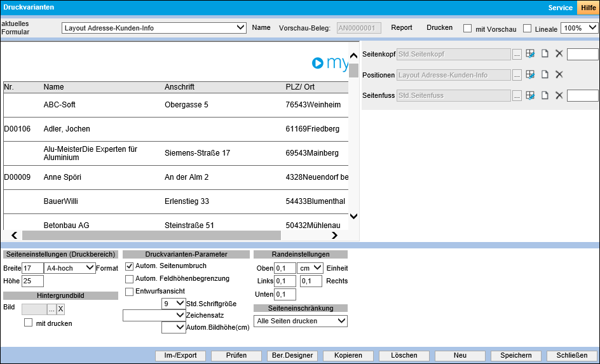Click the Speichern button
Image resolution: width=600 pixels, height=364 pixels.
(516, 356)
